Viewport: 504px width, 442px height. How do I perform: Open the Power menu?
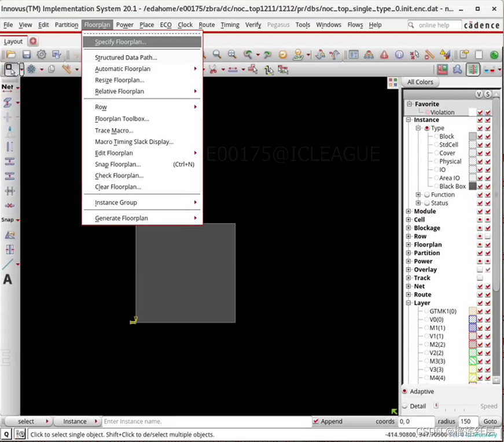pyautogui.click(x=125, y=24)
